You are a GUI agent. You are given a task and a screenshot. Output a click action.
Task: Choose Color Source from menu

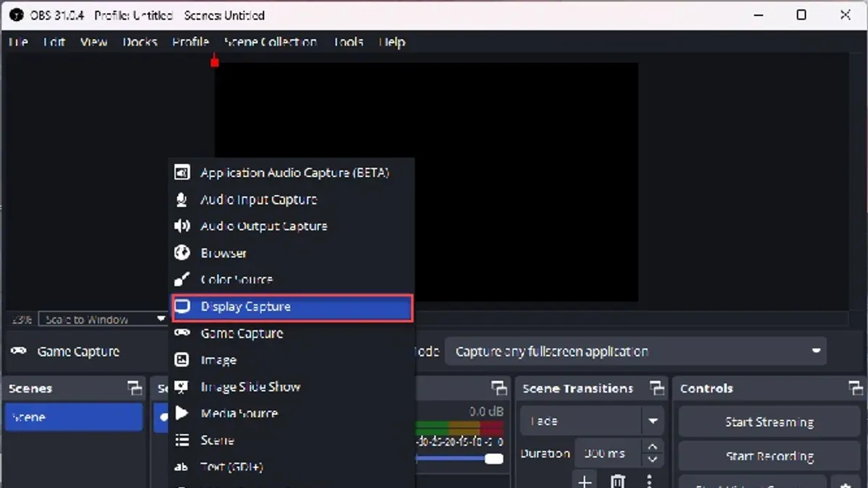click(x=292, y=280)
